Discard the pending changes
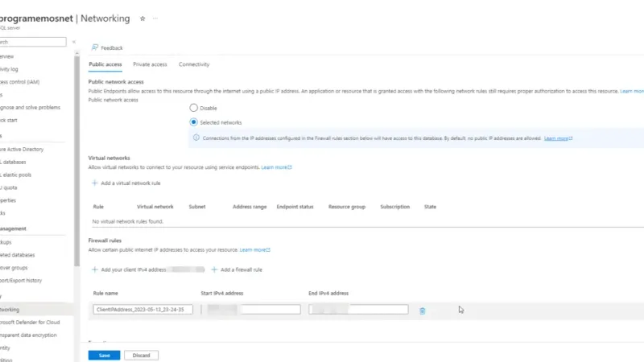Viewport: 644px width, 362px height. tap(141, 355)
